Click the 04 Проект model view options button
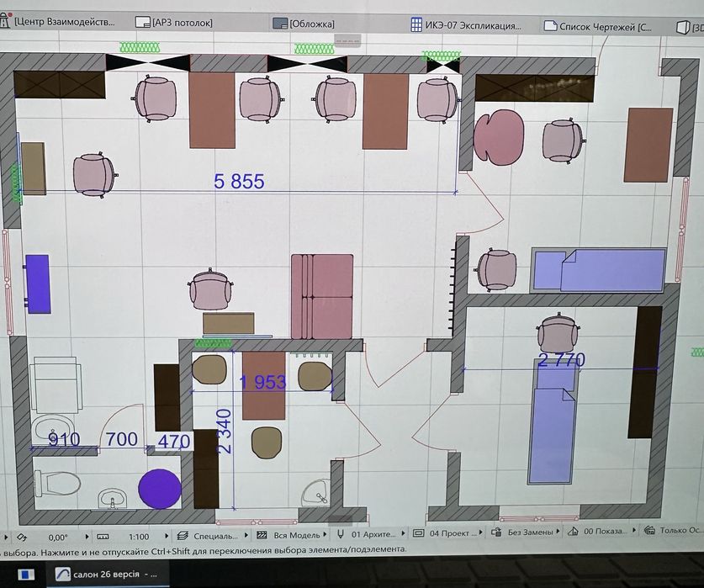The height and width of the screenshot is (588, 704). pos(444,533)
